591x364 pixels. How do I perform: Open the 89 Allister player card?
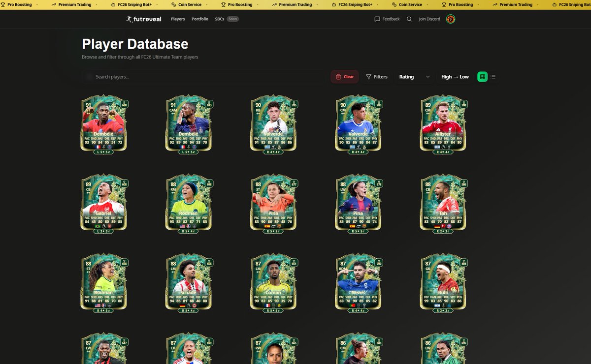tap(443, 124)
